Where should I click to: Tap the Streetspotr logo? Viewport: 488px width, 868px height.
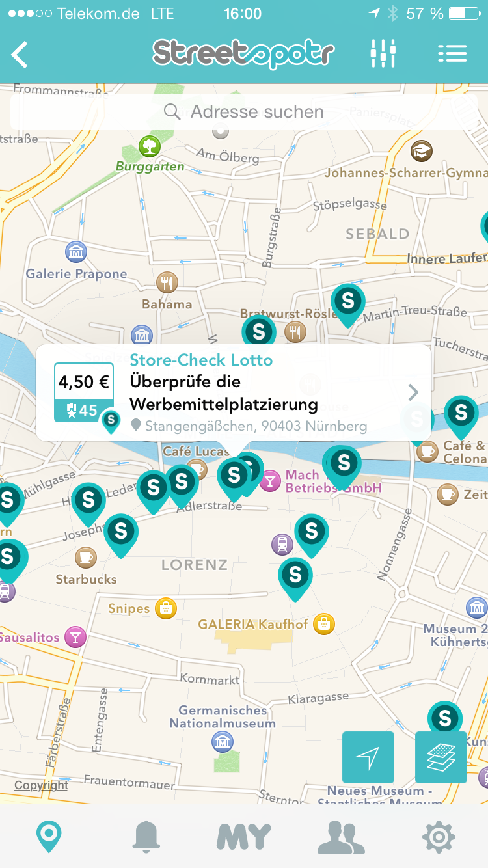(x=243, y=54)
